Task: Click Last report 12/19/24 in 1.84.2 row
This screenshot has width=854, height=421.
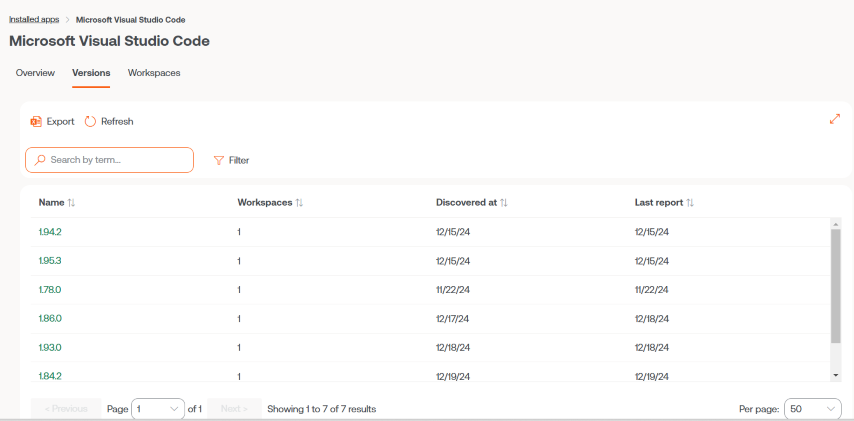Action: pyautogui.click(x=651, y=376)
